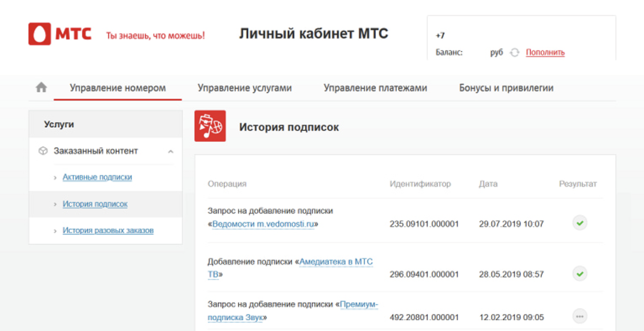Image resolution: width=644 pixels, height=331 pixels.
Task: Open the Активные подписки link
Action: pyautogui.click(x=97, y=177)
